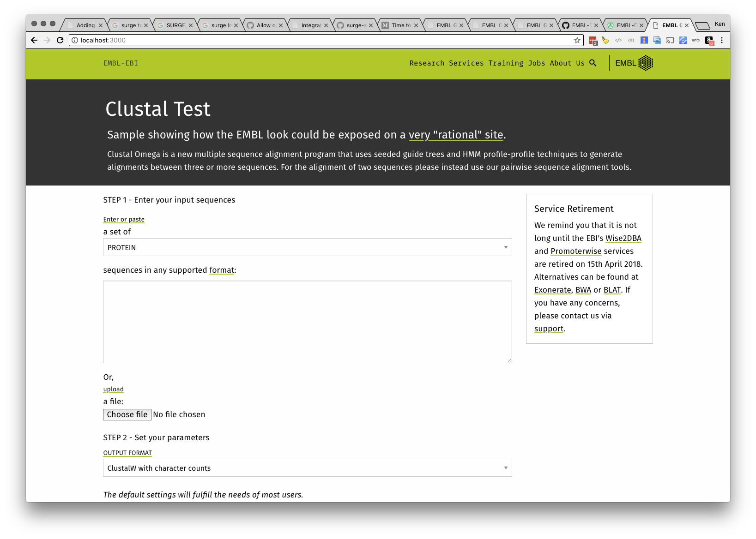756x539 pixels.
Task: Open a new browser tab
Action: pos(702,25)
